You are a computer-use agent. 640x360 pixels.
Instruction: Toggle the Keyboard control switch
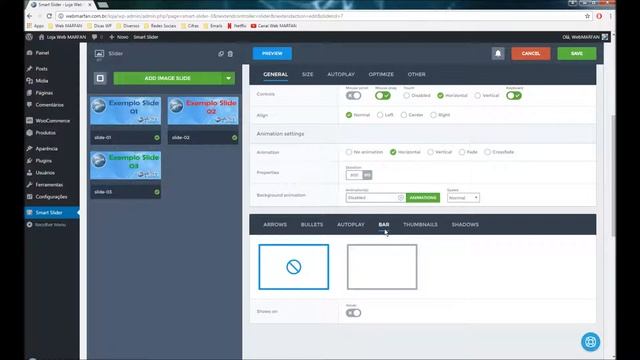514,96
